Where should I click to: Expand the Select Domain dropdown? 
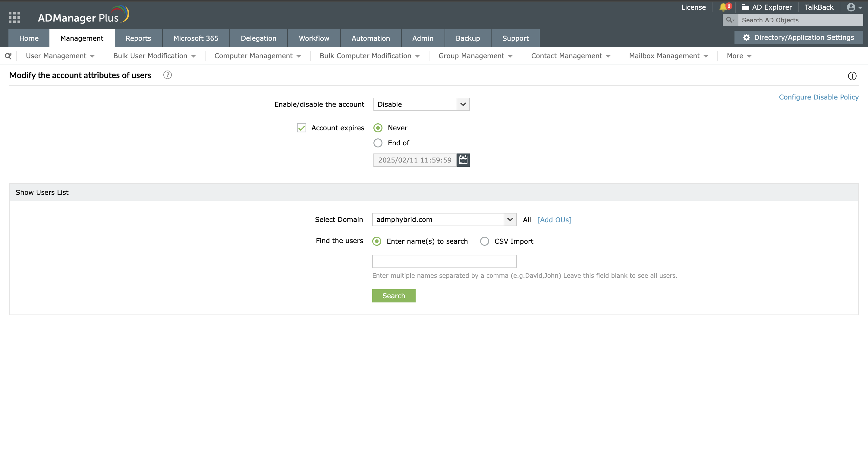pyautogui.click(x=444, y=220)
